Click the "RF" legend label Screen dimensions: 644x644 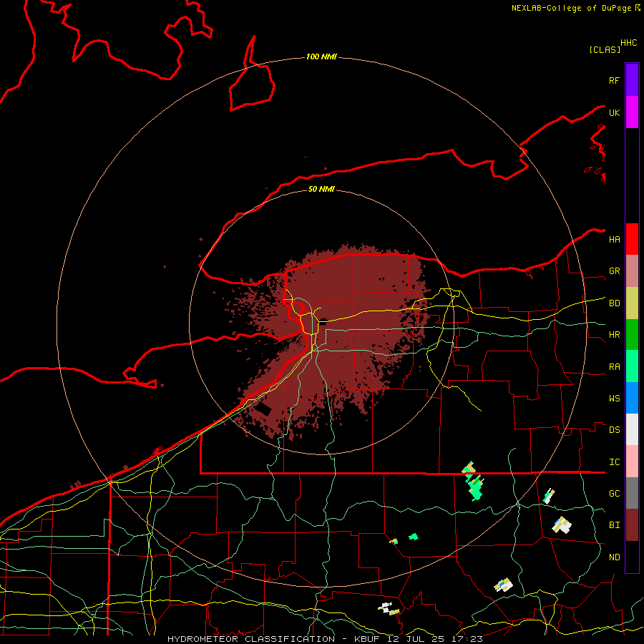(x=614, y=80)
